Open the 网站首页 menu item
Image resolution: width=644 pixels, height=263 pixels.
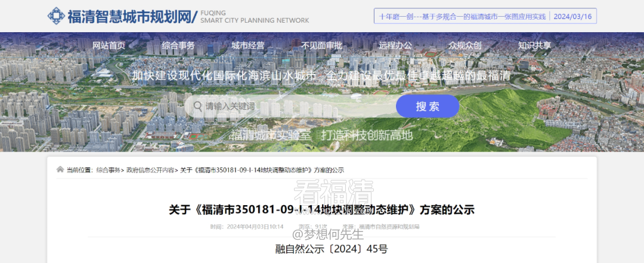tap(109, 45)
